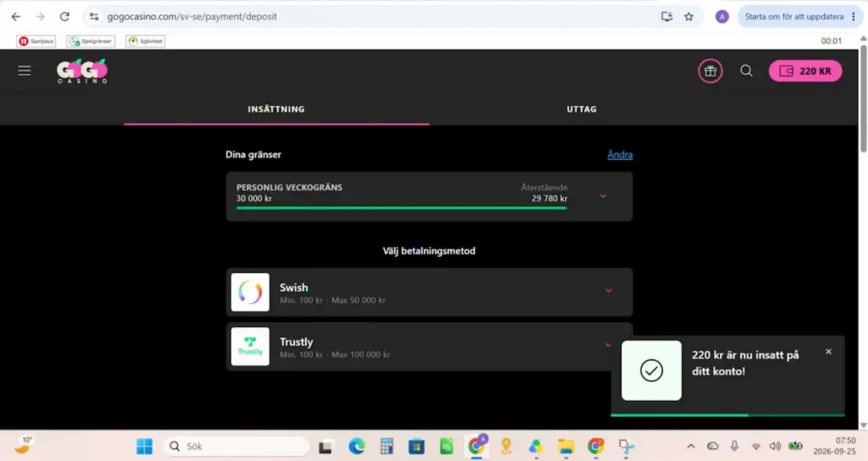This screenshot has width=868, height=461.
Task: Click the taskbar Sök search box
Action: click(x=236, y=446)
